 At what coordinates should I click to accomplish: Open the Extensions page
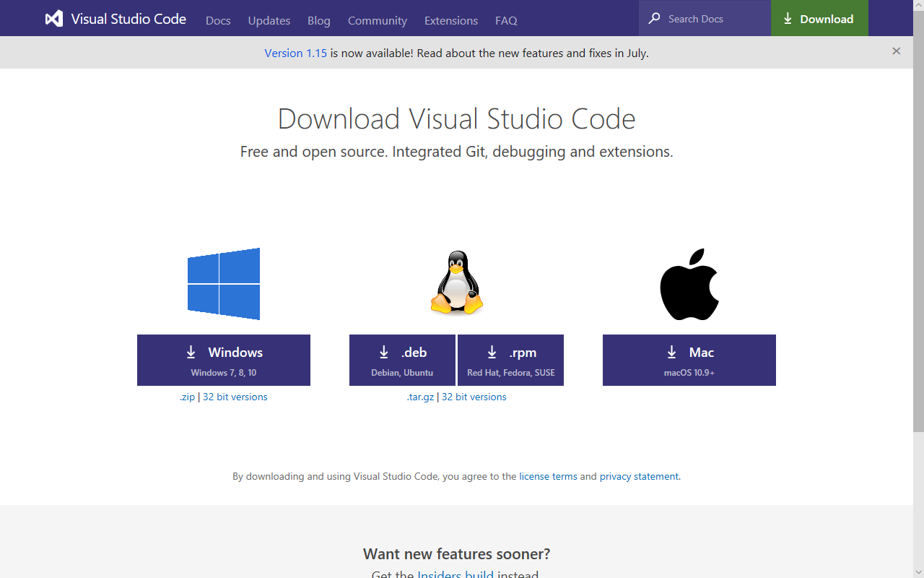coord(450,20)
